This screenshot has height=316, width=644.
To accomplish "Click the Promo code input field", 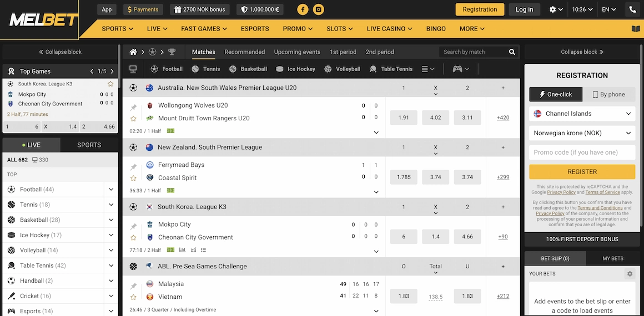I will click(582, 152).
